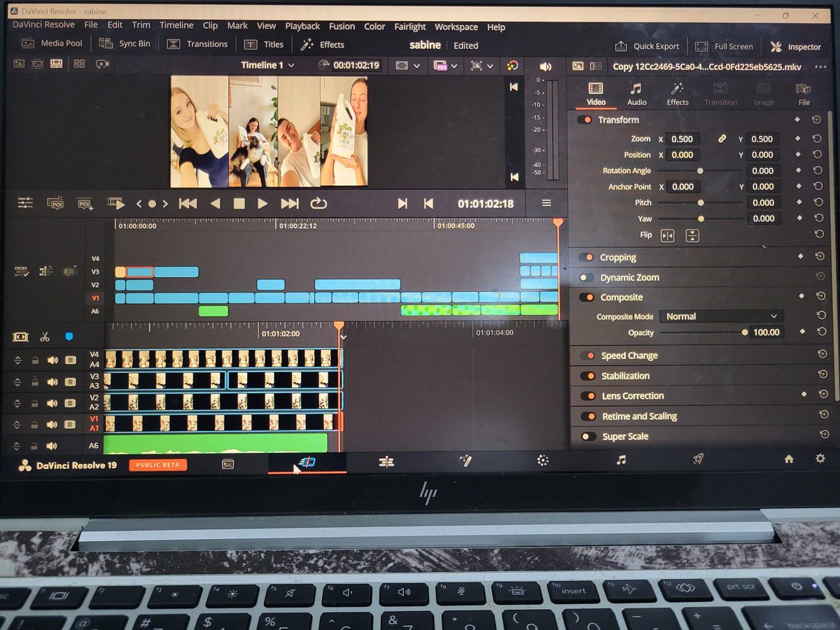
Task: Adjust the Pitch slider
Action: pos(699,203)
